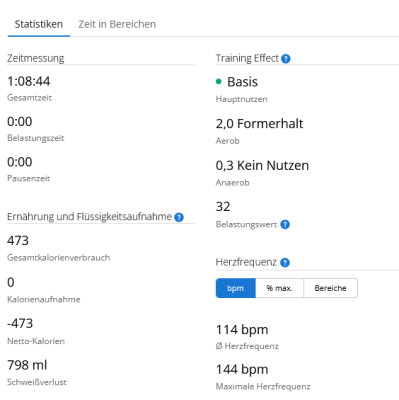399x400 pixels.
Task: Click the Hauptnutzen label
Action: click(x=241, y=99)
